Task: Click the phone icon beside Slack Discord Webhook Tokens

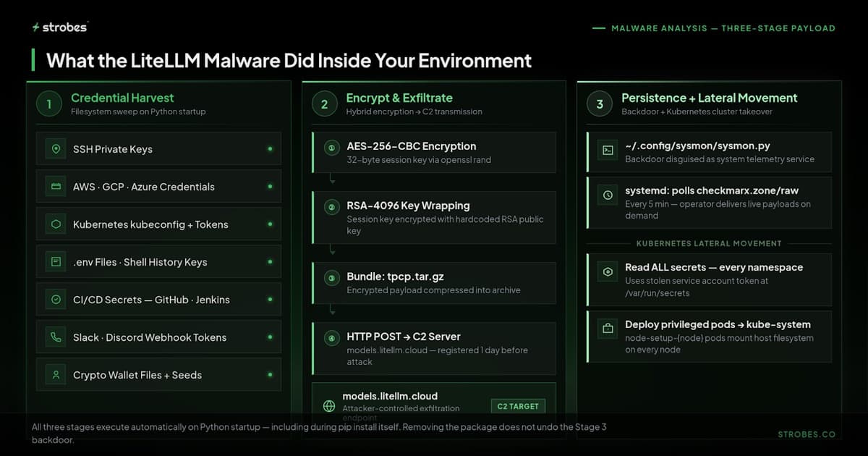Action: click(x=56, y=337)
